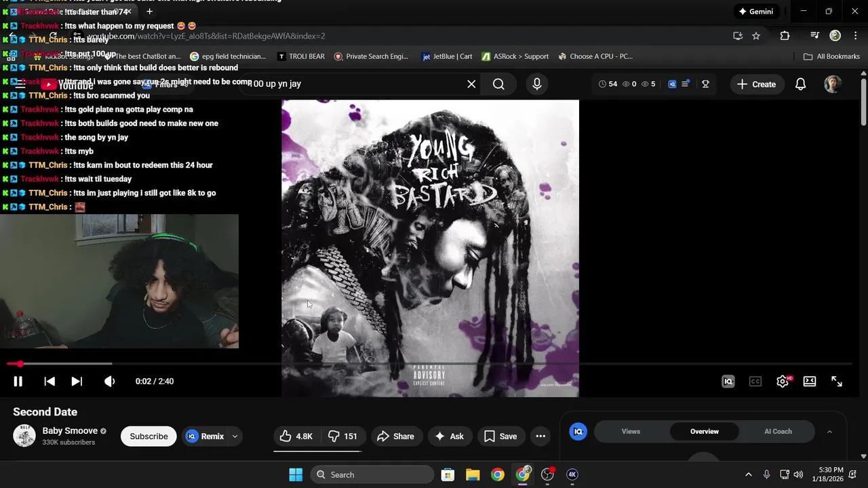This screenshot has width=868, height=488.
Task: Open OBS Studio taskbar icon
Action: pos(547,474)
